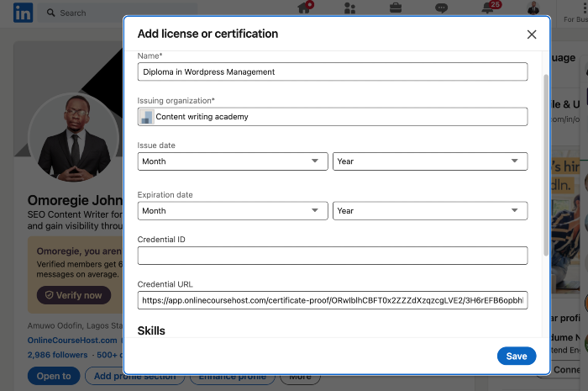Image resolution: width=588 pixels, height=391 pixels.
Task: Click the LinkedIn Search box
Action: click(x=119, y=13)
